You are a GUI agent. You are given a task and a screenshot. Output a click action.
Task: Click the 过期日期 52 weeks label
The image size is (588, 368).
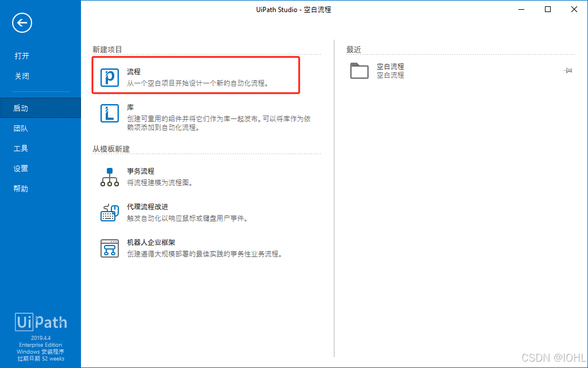coord(41,359)
